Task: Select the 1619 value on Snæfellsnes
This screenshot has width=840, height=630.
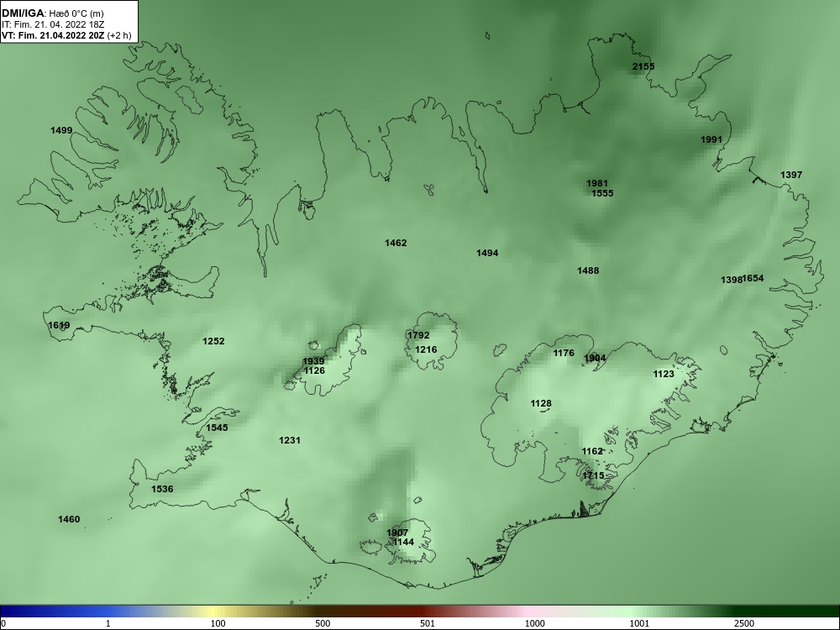Action: 59,325
